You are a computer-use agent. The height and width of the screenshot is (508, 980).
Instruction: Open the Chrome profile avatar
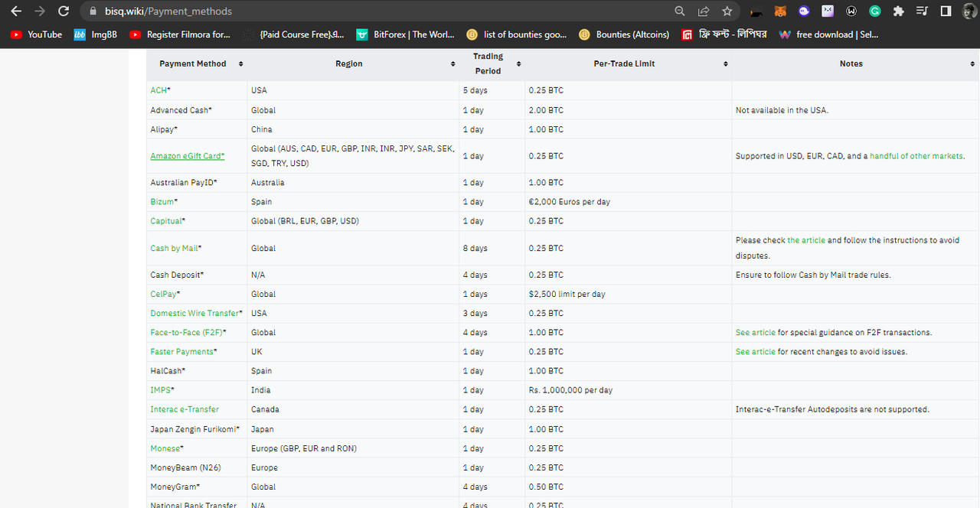(x=969, y=11)
